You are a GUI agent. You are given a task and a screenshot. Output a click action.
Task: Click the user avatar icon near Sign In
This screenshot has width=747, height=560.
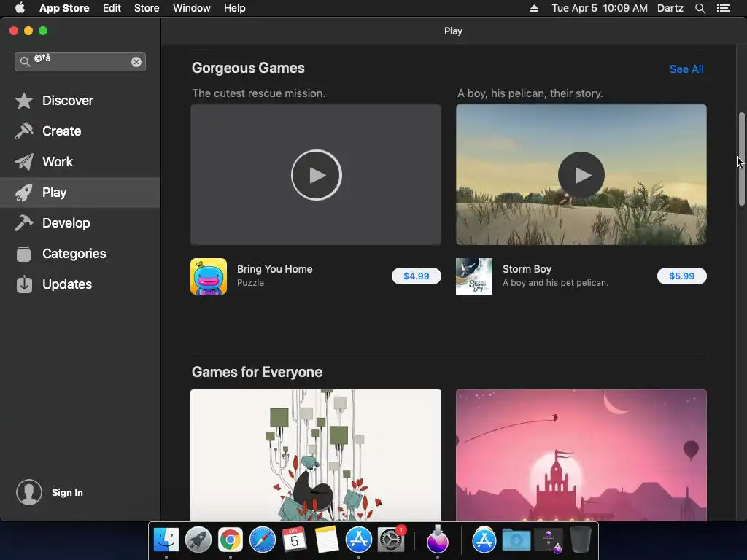pyautogui.click(x=29, y=492)
